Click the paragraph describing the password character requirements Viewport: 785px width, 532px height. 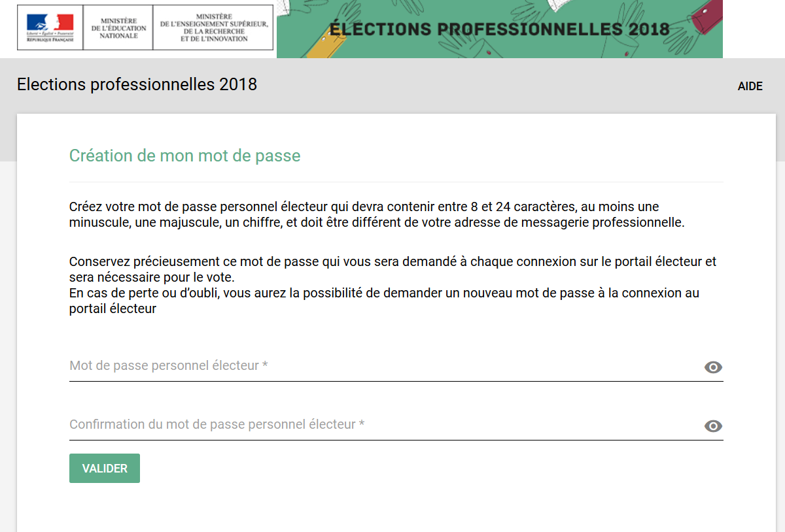pyautogui.click(x=377, y=215)
